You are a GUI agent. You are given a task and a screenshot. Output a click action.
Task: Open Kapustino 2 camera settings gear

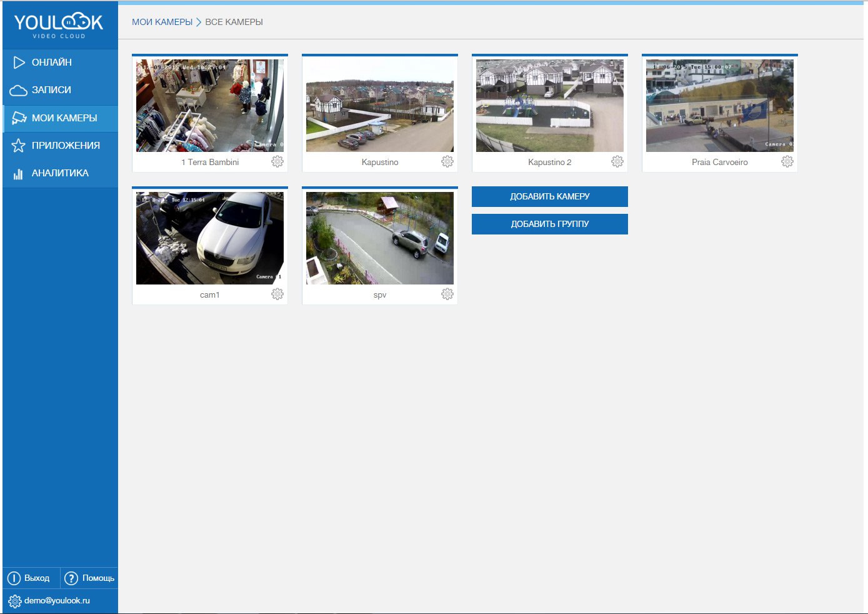[617, 162]
